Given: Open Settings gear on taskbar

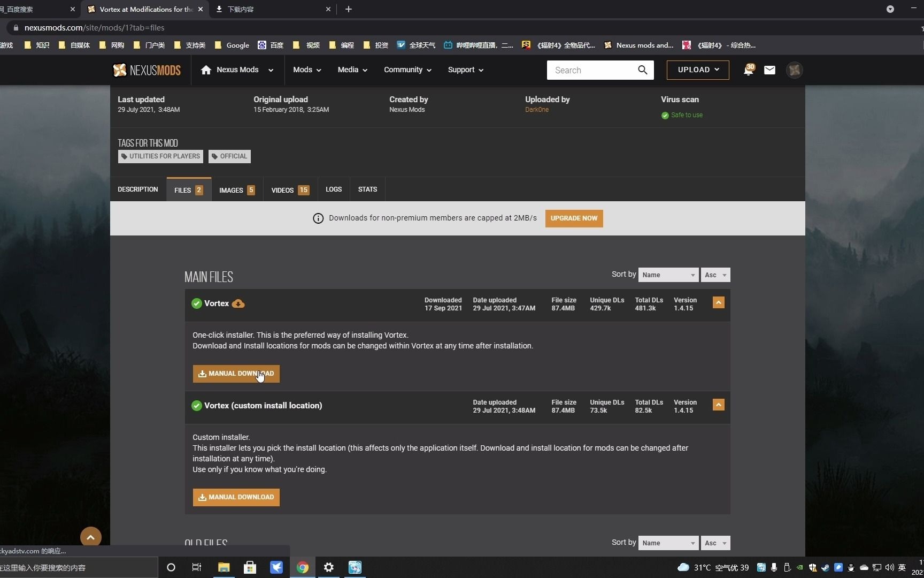Looking at the screenshot, I should point(329,567).
